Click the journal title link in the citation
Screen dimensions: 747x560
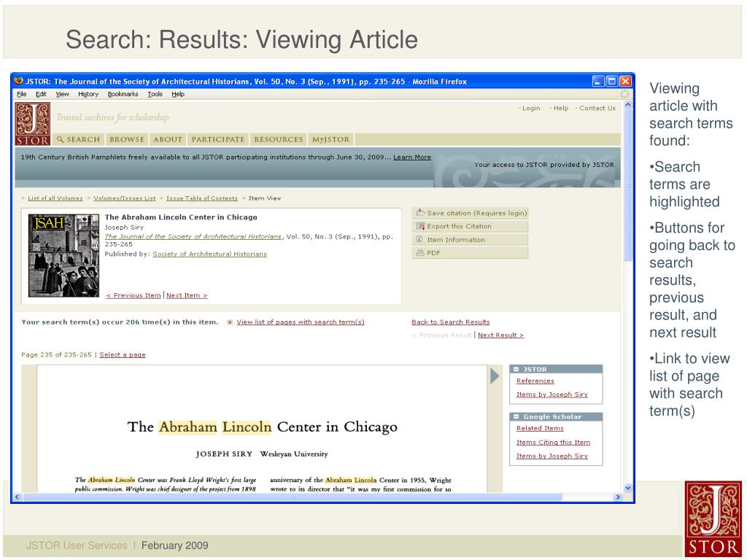pyautogui.click(x=193, y=236)
